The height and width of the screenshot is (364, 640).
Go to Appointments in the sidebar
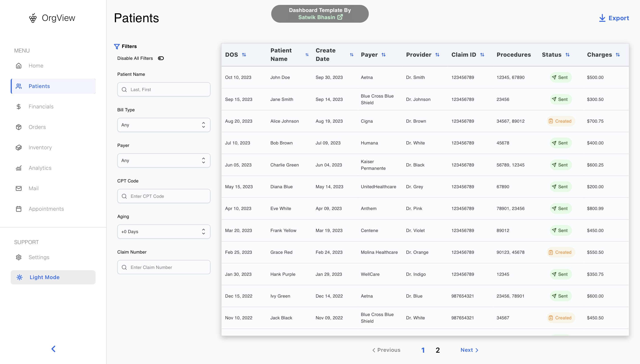[x=46, y=209]
